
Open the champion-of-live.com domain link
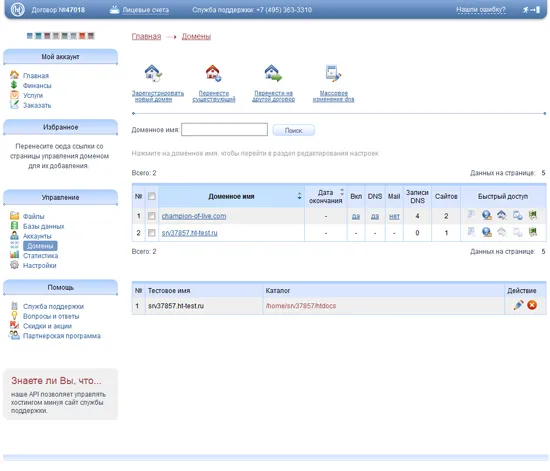[194, 216]
